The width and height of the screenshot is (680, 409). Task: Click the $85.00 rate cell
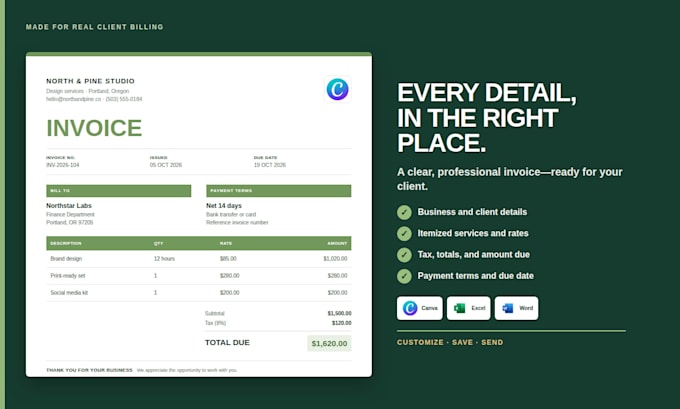point(228,258)
